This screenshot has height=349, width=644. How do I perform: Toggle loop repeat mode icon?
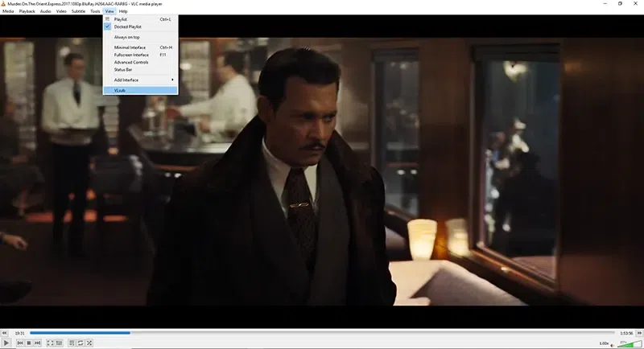coord(80,343)
